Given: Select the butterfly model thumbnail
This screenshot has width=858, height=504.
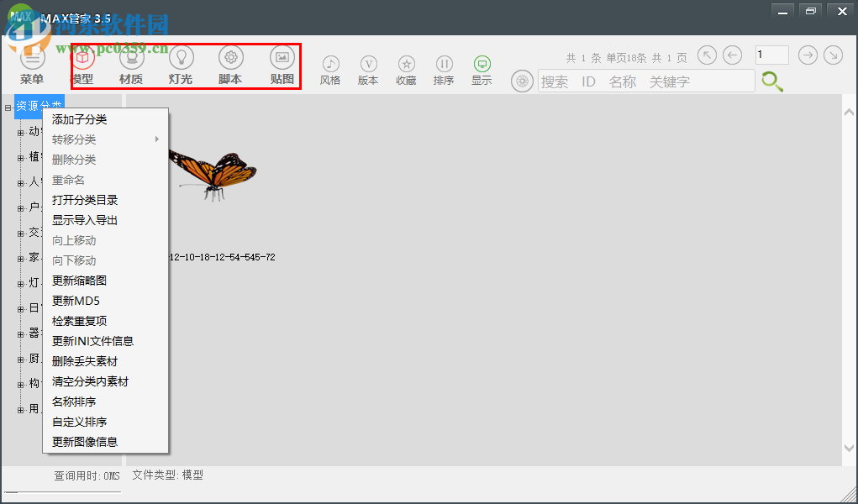Looking at the screenshot, I should (x=213, y=176).
